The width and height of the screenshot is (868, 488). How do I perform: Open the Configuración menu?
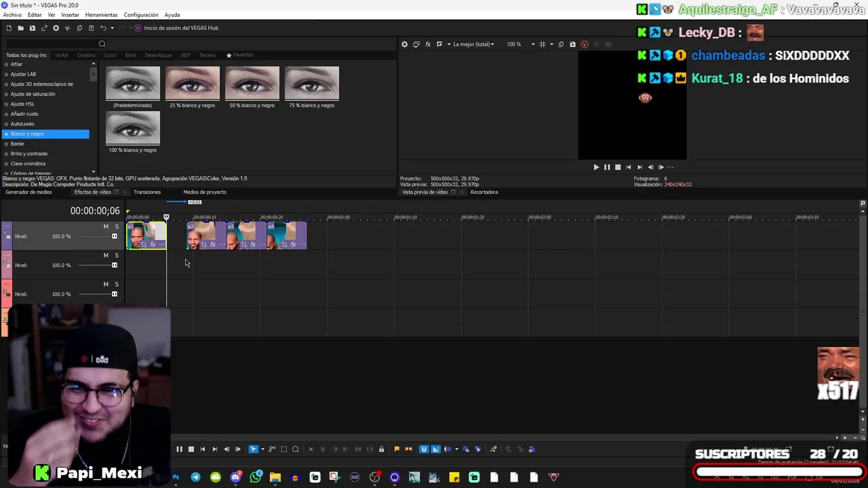point(141,15)
